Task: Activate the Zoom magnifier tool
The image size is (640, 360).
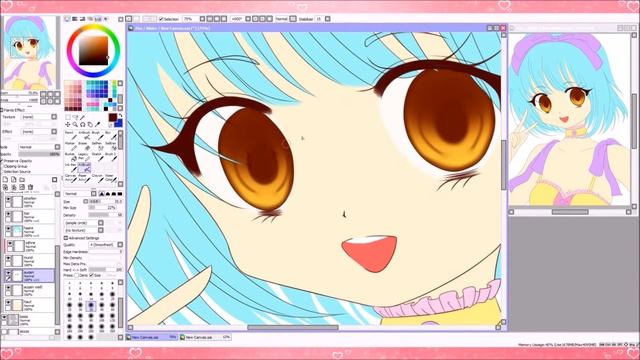Action: tap(75, 124)
